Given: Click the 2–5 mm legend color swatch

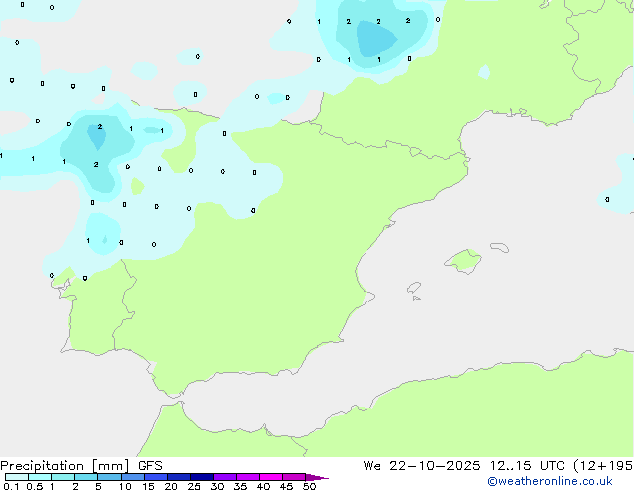Looking at the screenshot, I should [x=86, y=477].
